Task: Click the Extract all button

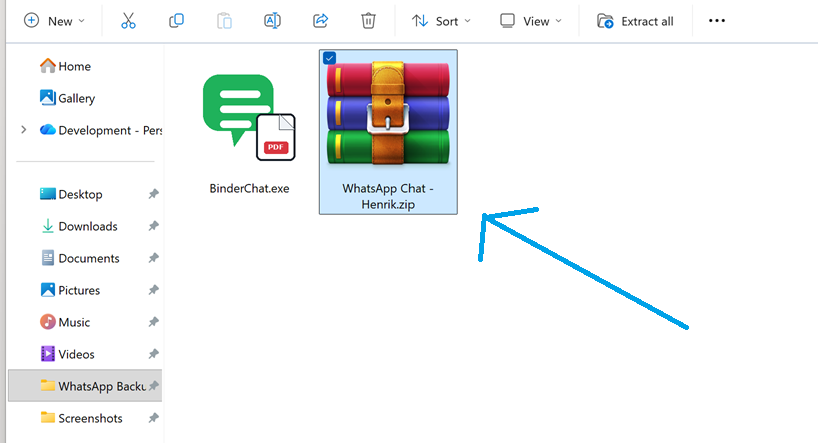Action: coord(635,21)
